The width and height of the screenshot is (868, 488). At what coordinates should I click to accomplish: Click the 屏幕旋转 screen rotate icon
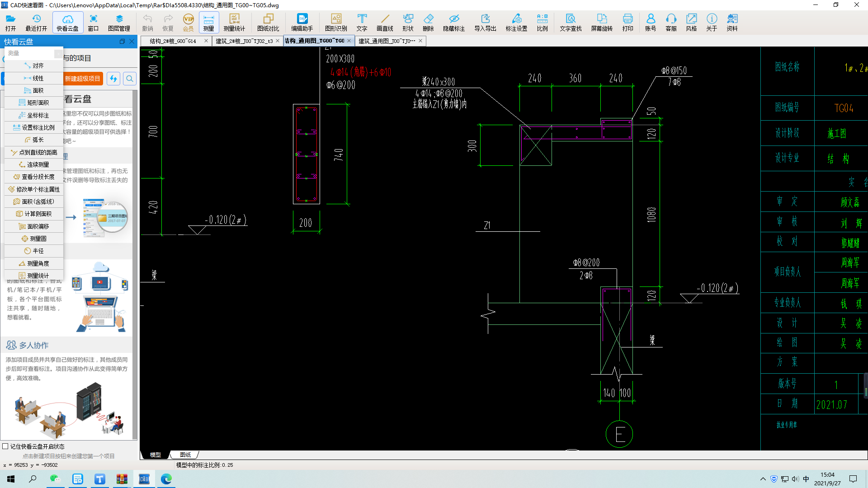[602, 22]
